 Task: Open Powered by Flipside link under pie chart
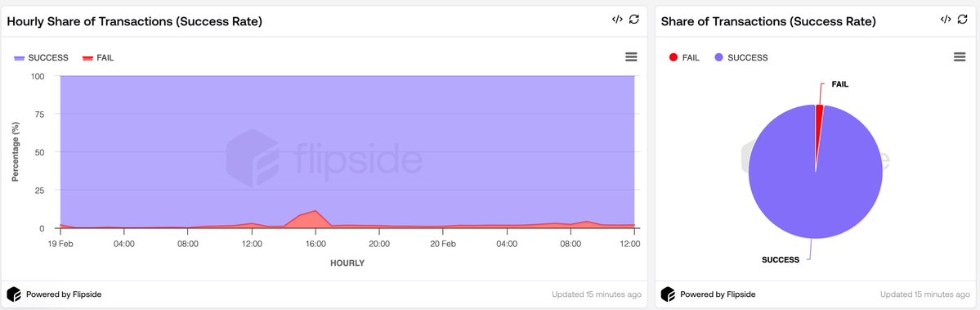pos(718,294)
